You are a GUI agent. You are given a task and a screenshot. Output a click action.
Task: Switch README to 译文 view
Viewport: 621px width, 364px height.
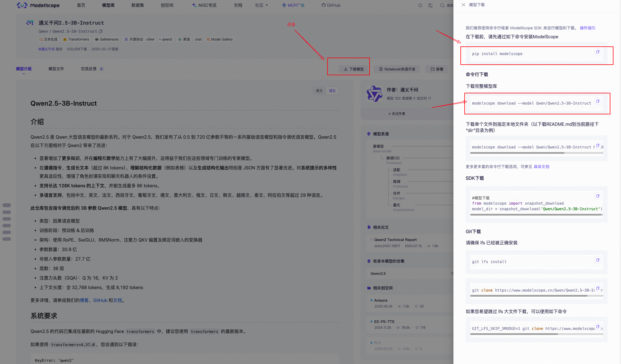pos(332,91)
